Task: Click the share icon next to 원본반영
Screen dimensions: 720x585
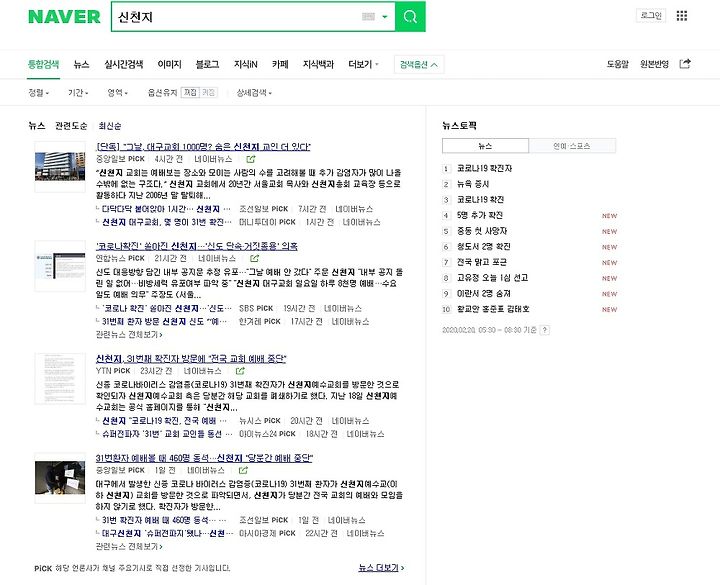Action: 685,64
